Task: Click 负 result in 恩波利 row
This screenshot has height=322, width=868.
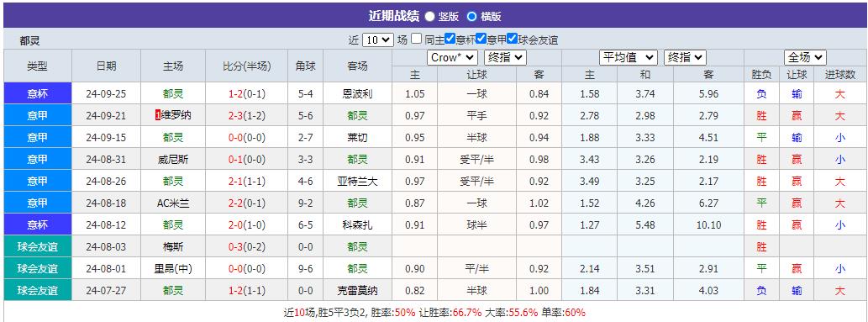Action: pyautogui.click(x=762, y=94)
